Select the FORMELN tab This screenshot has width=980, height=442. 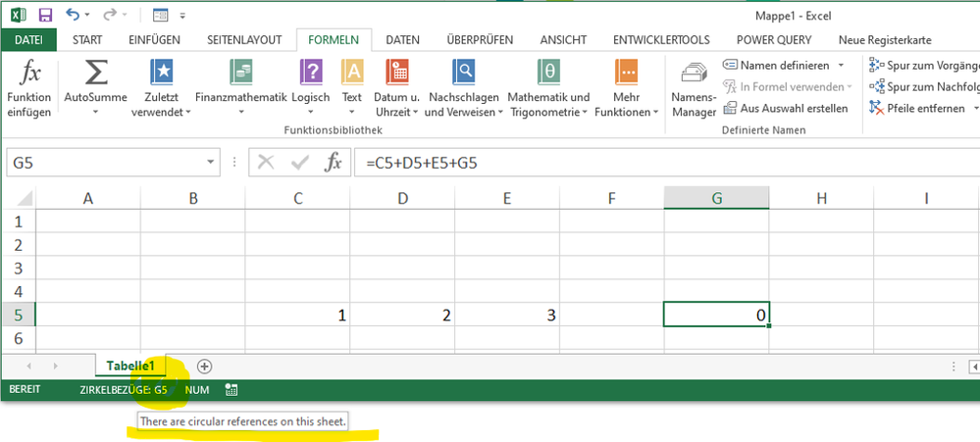pos(334,40)
